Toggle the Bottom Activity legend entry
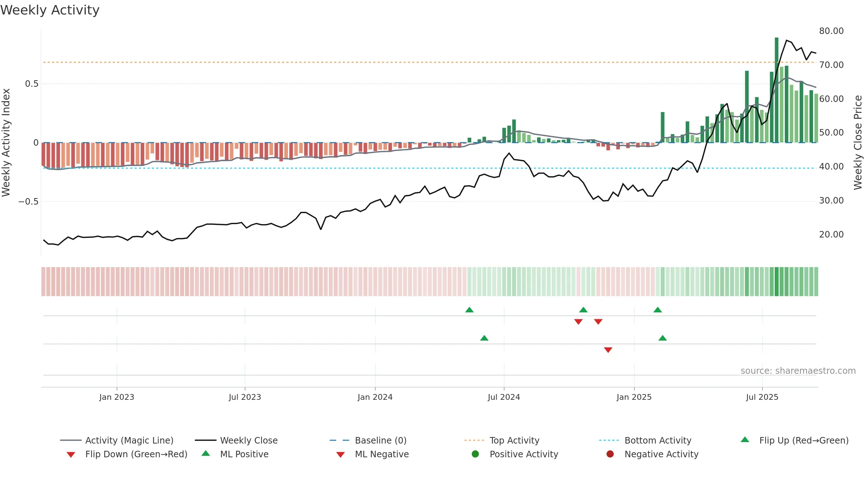This screenshot has width=868, height=488. 645,440
